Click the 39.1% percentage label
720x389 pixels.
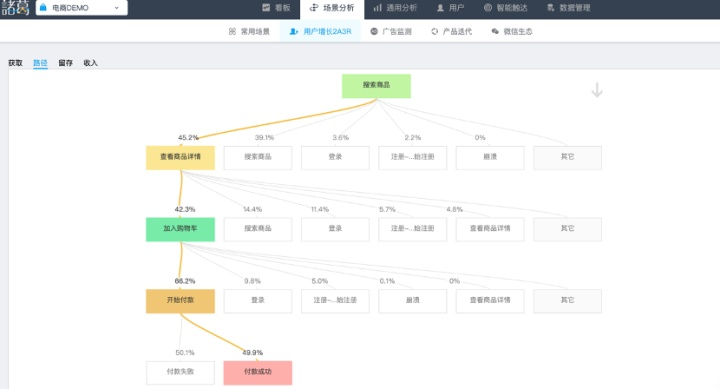(x=264, y=137)
